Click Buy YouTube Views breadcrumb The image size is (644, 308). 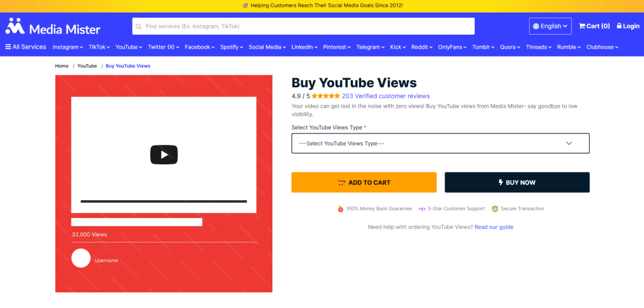click(128, 66)
